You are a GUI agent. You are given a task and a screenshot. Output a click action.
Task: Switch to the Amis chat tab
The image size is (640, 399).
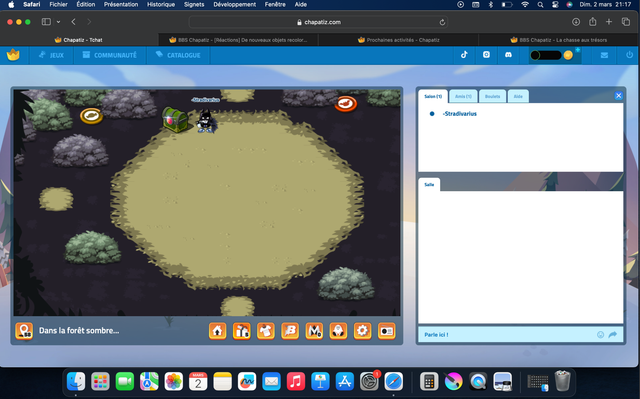coord(463,96)
